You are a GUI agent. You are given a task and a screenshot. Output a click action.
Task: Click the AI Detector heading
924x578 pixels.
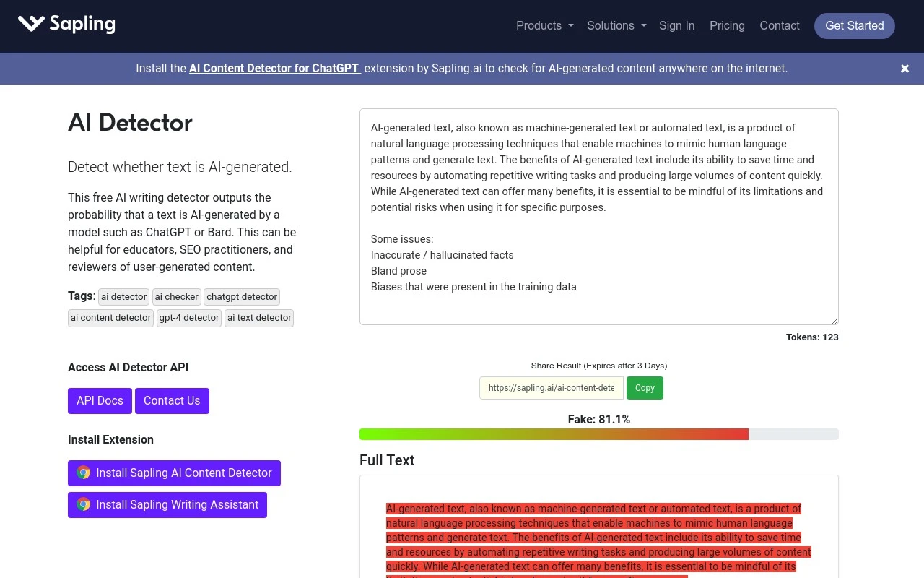coord(130,123)
